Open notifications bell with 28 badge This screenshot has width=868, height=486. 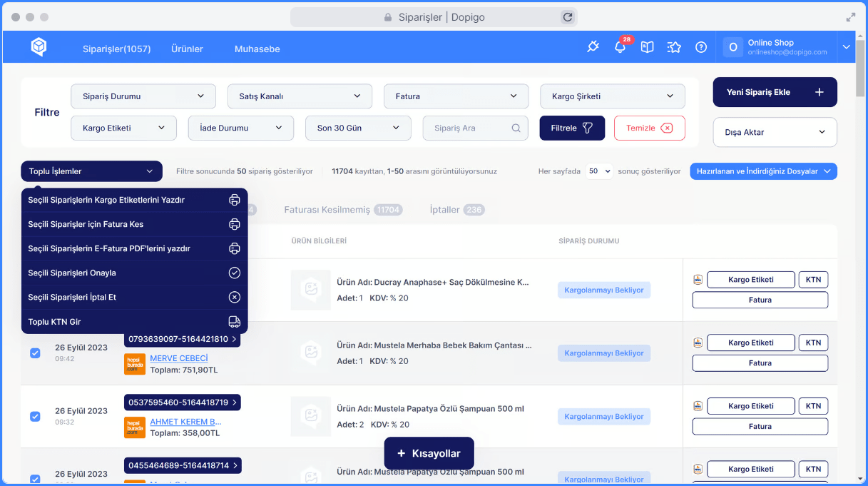(620, 47)
